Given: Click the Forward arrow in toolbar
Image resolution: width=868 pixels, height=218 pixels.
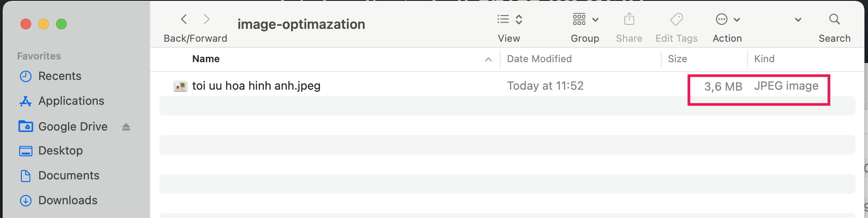Looking at the screenshot, I should 206,19.
